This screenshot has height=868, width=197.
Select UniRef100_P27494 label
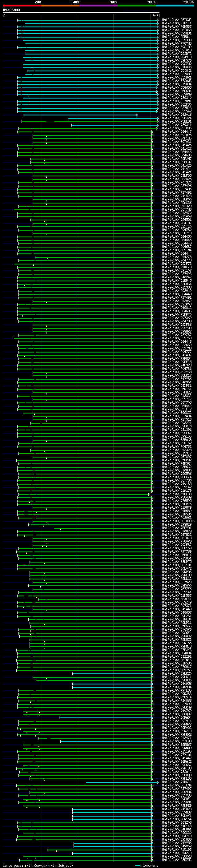[x=177, y=416]
